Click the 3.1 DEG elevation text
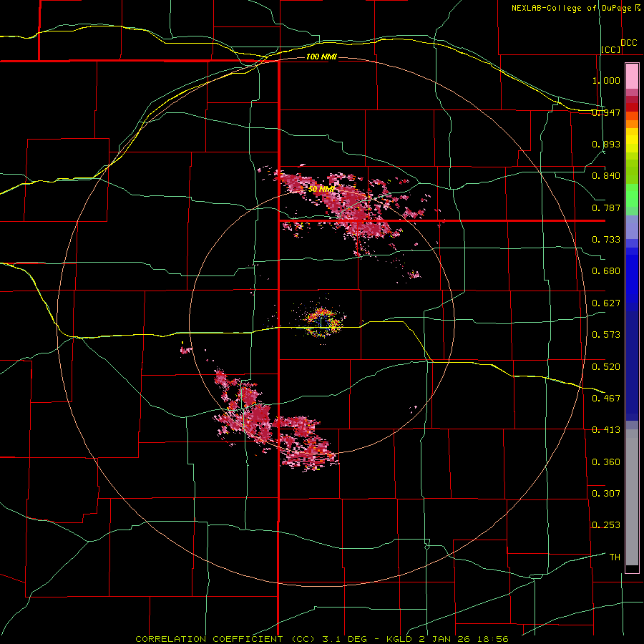 point(346,639)
